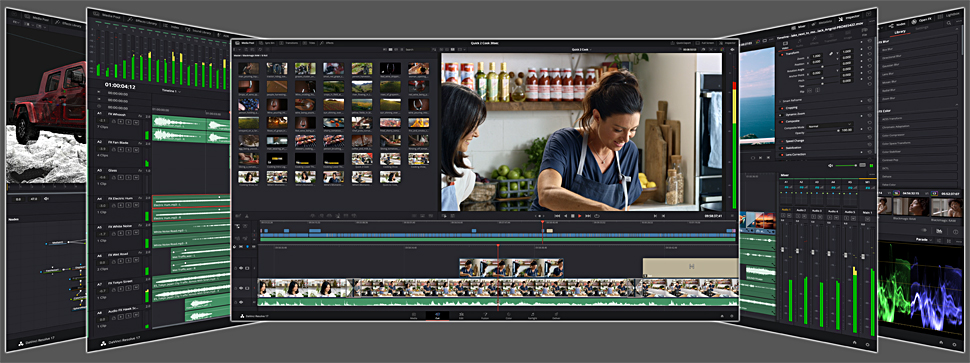Click the red Play button under viewer
Viewport: 970px width, 363px height.
point(580,216)
